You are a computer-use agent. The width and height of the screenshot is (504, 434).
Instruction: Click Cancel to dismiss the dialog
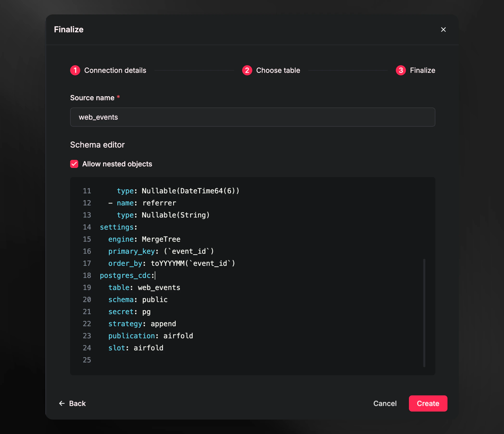(x=385, y=403)
